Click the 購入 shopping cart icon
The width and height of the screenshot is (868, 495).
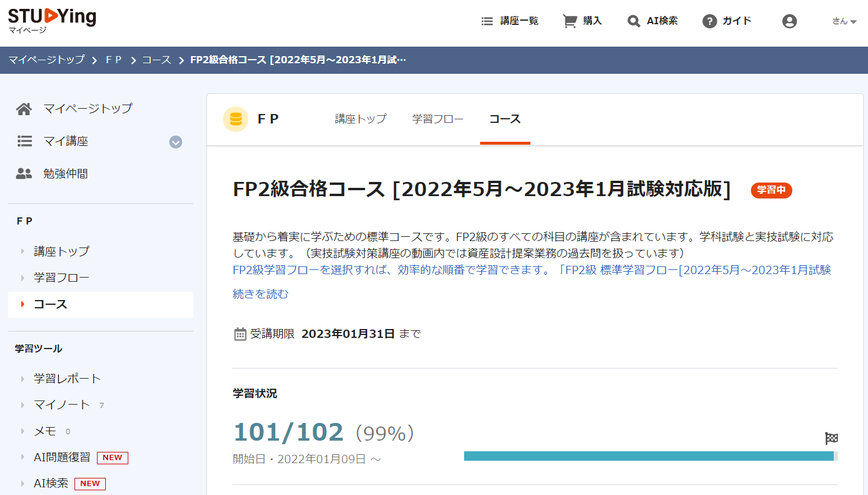click(x=569, y=20)
